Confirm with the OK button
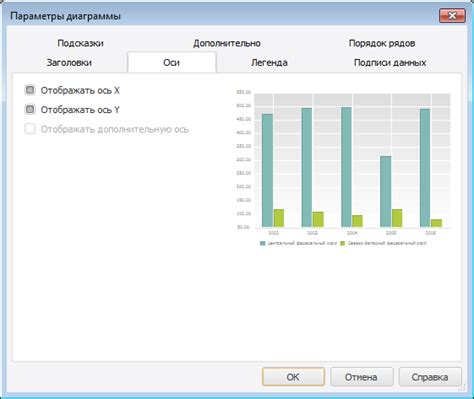This screenshot has height=399, width=474. (293, 377)
